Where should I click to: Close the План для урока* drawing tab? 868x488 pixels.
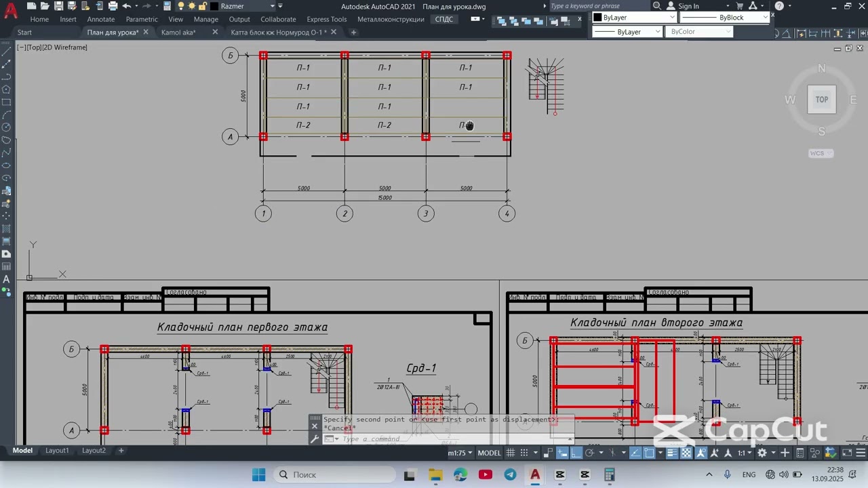[146, 32]
